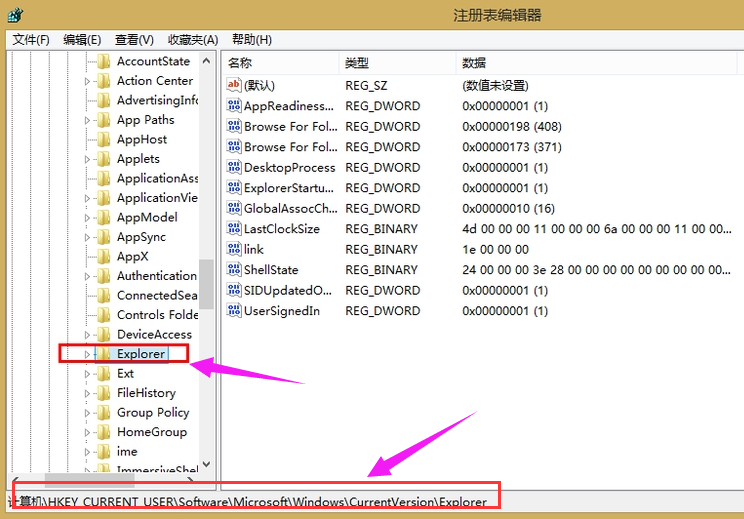This screenshot has width=744, height=519.
Task: Open the 文件(F) menu
Action: click(31, 40)
